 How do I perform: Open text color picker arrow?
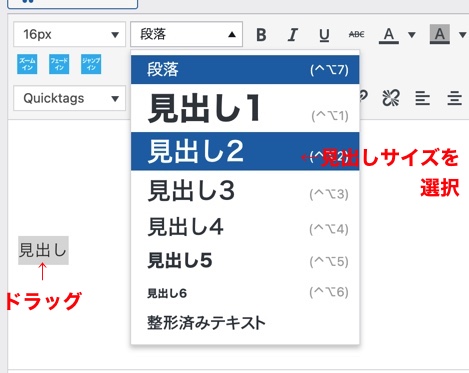[x=412, y=35]
